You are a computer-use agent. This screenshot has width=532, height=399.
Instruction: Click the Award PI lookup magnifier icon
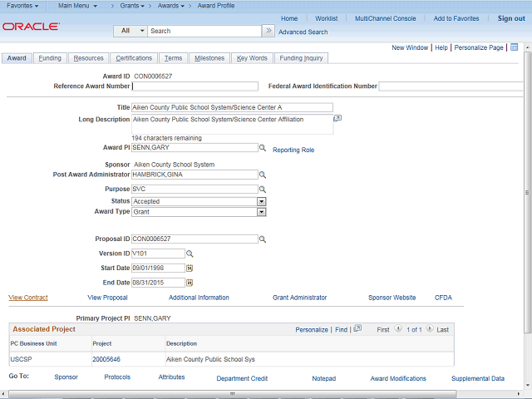(x=262, y=148)
